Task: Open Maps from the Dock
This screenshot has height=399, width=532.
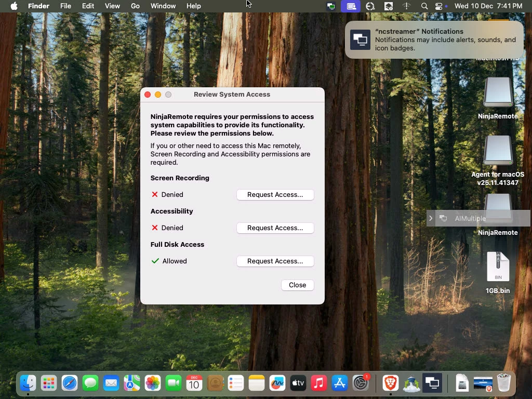Action: pos(131,383)
